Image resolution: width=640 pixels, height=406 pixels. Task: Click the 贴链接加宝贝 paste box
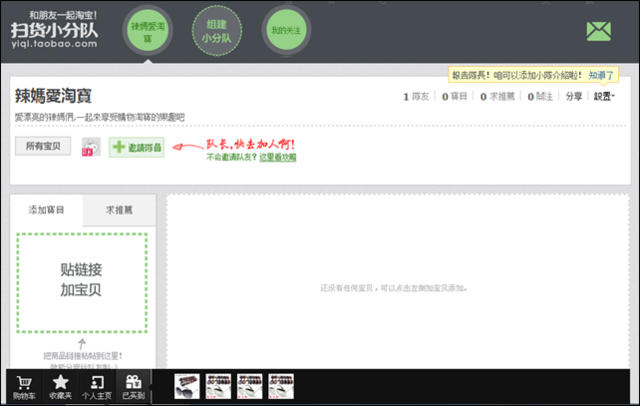(82, 283)
